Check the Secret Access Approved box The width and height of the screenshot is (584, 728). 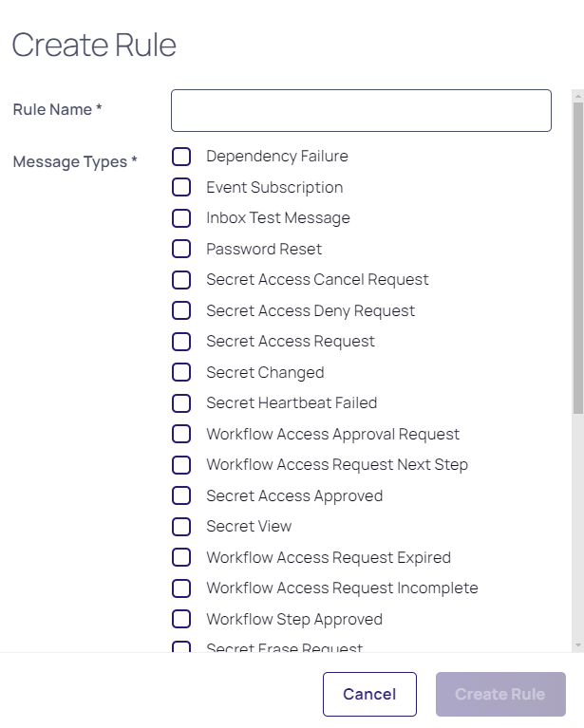(181, 495)
